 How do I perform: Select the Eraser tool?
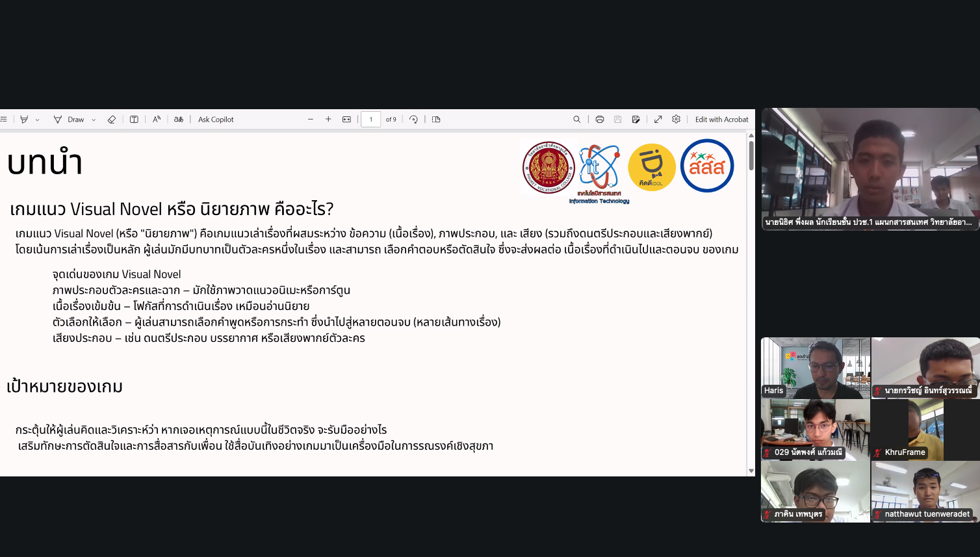112,120
